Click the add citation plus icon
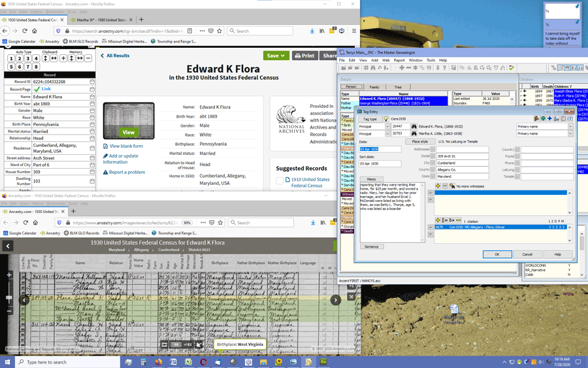 [x=439, y=220]
